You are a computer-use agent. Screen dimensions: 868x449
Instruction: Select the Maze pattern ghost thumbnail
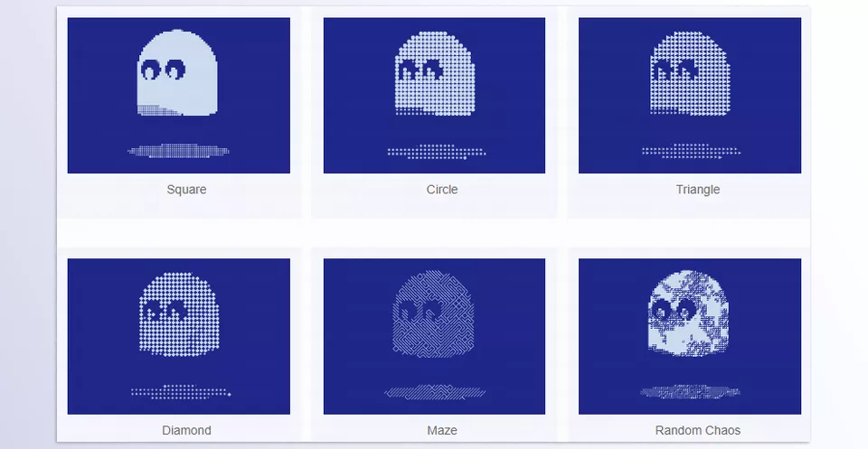(434, 336)
